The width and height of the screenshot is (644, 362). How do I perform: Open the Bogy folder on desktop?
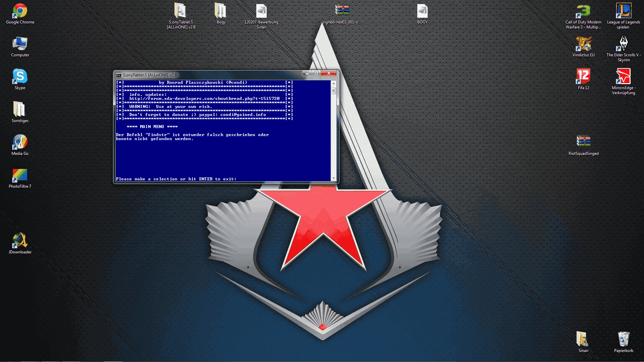pyautogui.click(x=221, y=14)
